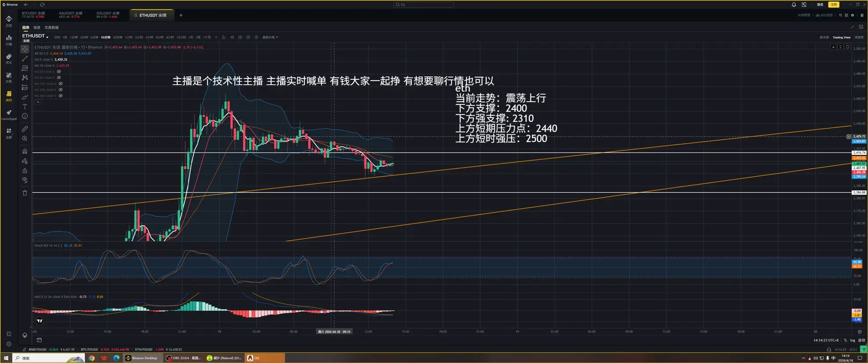This screenshot has height=363, width=868.
Task: Open the notifications bell
Action: point(794,4)
